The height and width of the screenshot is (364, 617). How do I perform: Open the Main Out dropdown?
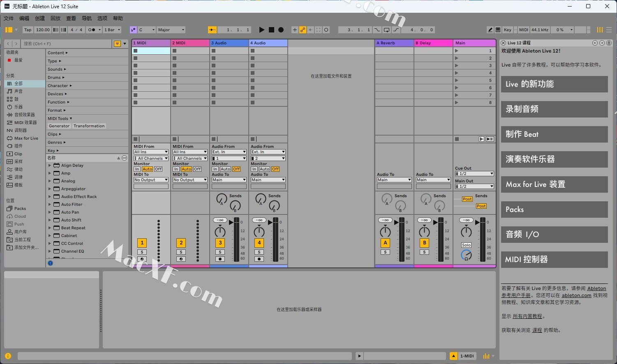point(474,187)
